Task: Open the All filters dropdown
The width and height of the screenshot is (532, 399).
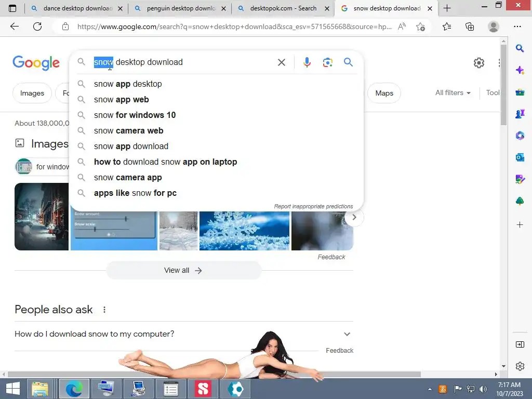Action: (453, 92)
